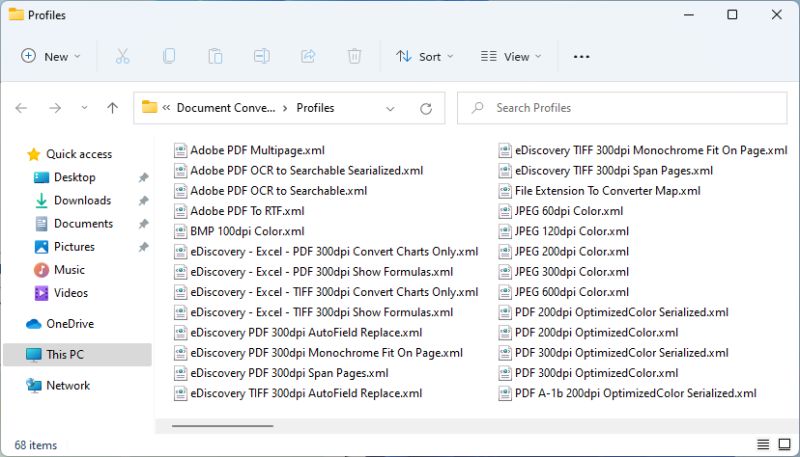The image size is (800, 457).
Task: Open Music in navigation pane
Action: pyautogui.click(x=69, y=270)
